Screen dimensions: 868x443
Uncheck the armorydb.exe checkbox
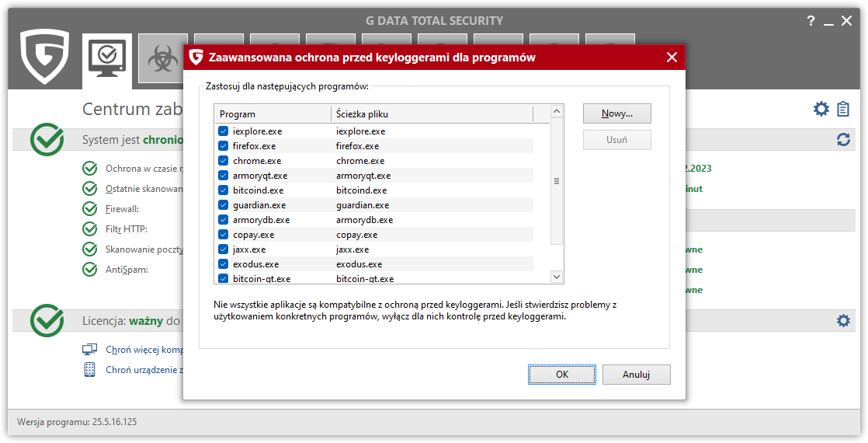pos(223,220)
